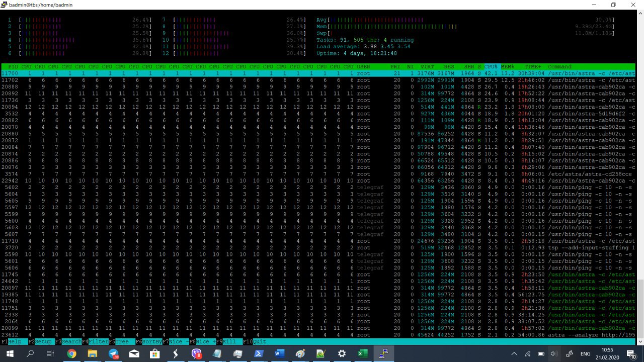644x362 pixels.
Task: Select the tsp --add-input-stuffing process PID 3720
Action: [x=318, y=247]
